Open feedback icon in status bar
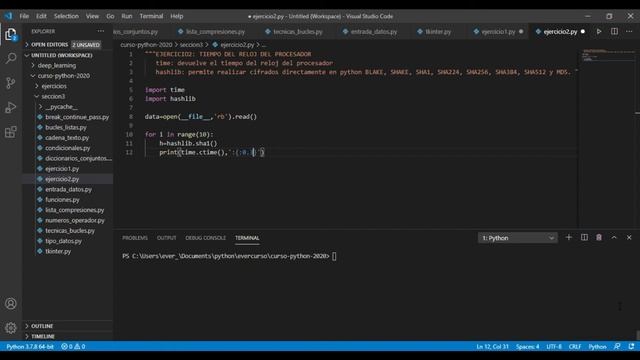Image resolution: width=640 pixels, height=360 pixels. [x=617, y=347]
